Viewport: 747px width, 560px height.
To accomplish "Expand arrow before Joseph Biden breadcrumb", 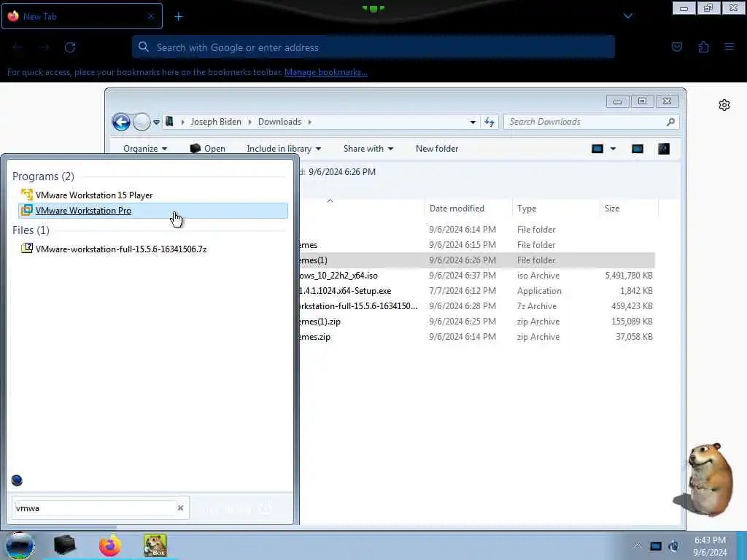I will coord(182,122).
